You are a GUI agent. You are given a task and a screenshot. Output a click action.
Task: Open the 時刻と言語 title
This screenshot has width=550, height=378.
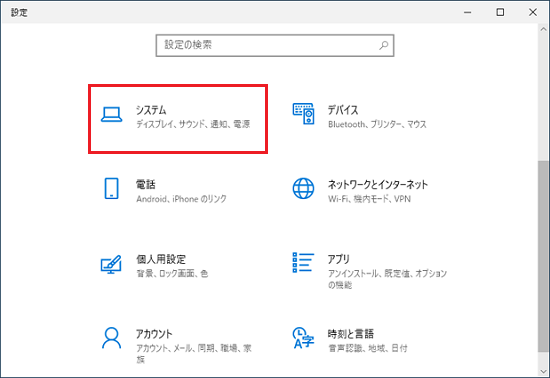point(351,334)
